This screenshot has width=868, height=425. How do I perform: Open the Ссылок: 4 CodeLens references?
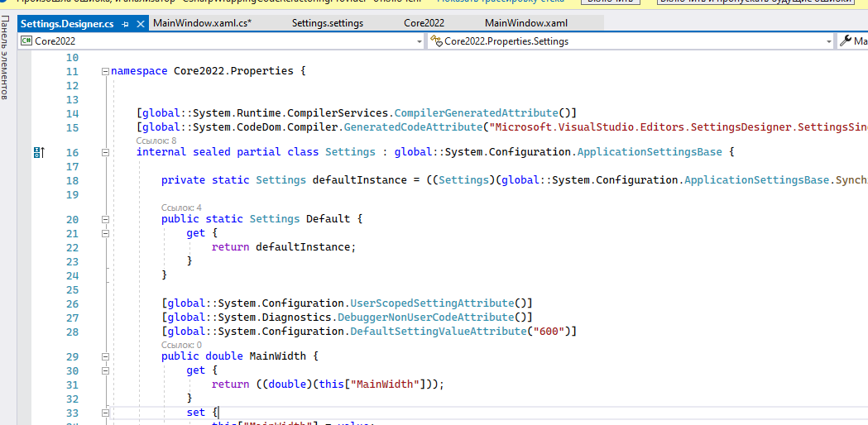[181, 208]
